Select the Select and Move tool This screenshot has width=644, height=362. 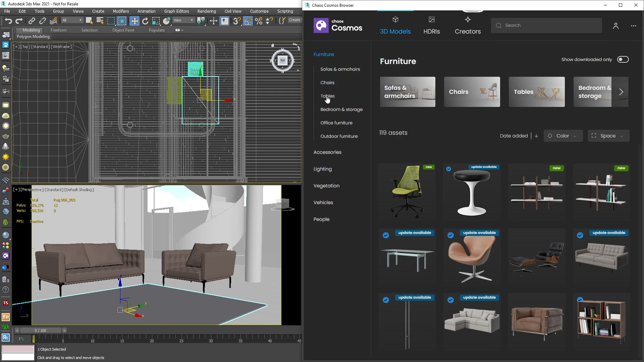[135, 21]
